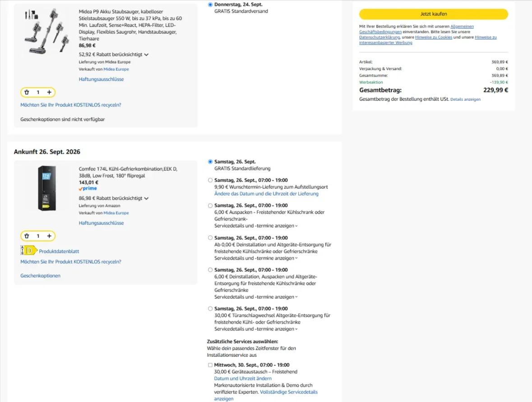Image resolution: width=532 pixels, height=402 pixels.
Task: Remove the Comfee fridge using trash icon
Action: pos(27,236)
